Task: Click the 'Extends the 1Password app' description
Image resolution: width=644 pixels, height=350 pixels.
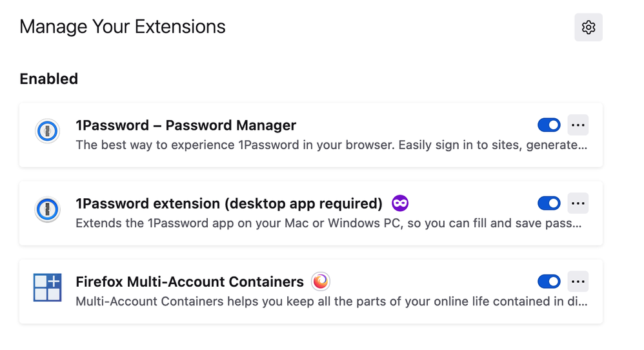Action: pyautogui.click(x=328, y=223)
